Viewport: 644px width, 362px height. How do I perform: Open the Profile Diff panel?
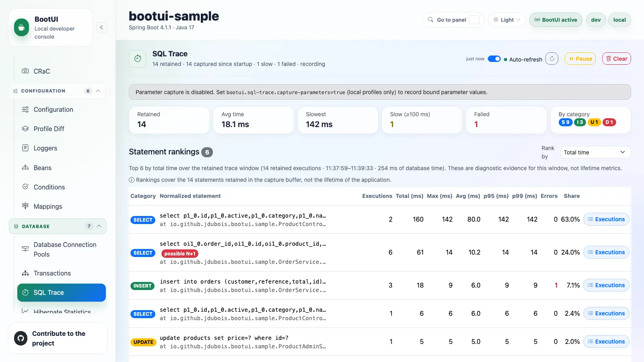61,129
